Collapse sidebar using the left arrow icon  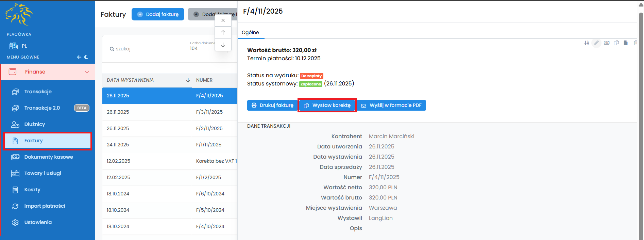point(79,57)
